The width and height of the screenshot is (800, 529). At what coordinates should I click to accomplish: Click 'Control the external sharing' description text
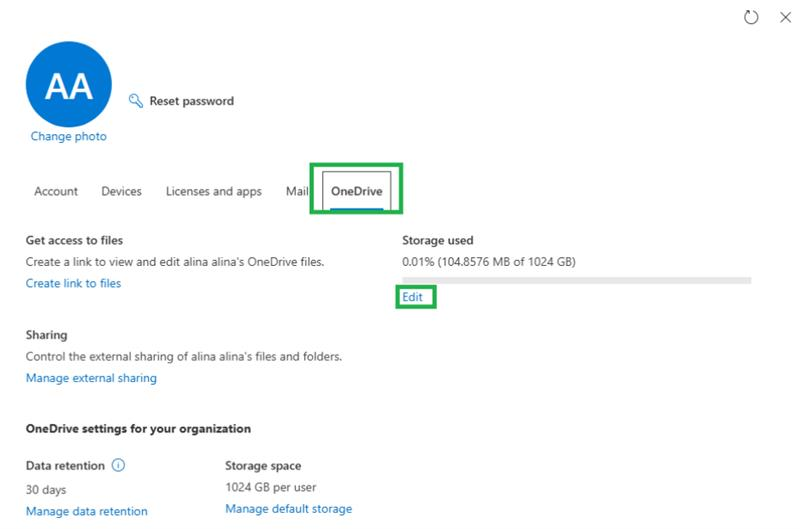click(x=184, y=357)
